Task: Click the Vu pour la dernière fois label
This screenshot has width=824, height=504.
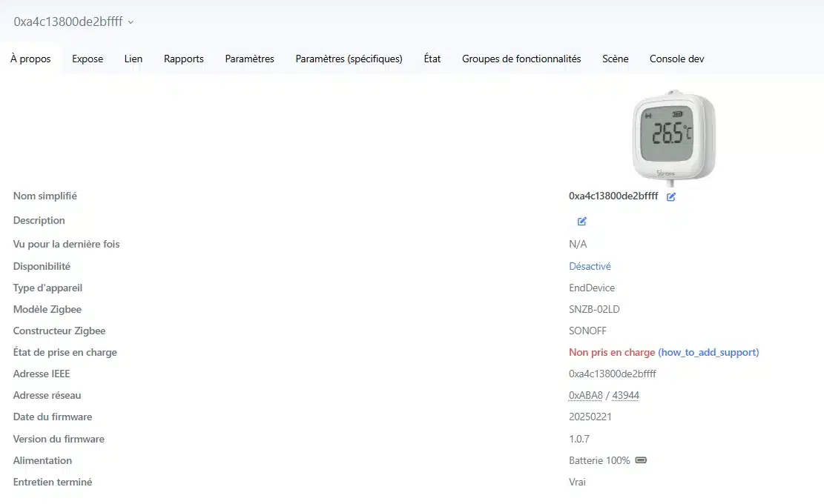Action: (x=66, y=244)
